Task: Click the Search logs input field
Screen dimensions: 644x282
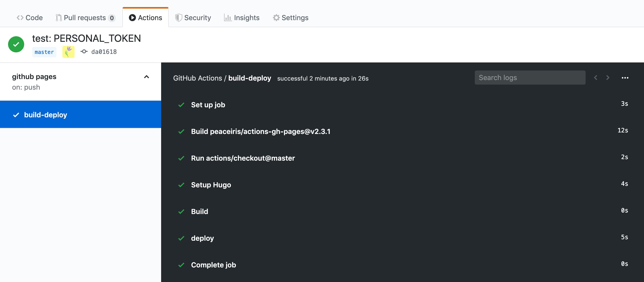Action: pos(530,78)
